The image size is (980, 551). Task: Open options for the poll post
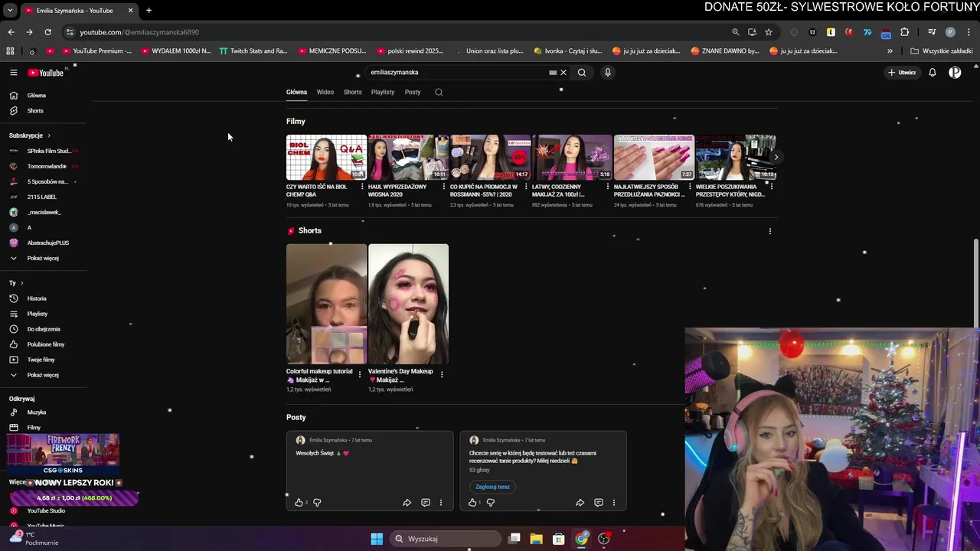point(613,503)
